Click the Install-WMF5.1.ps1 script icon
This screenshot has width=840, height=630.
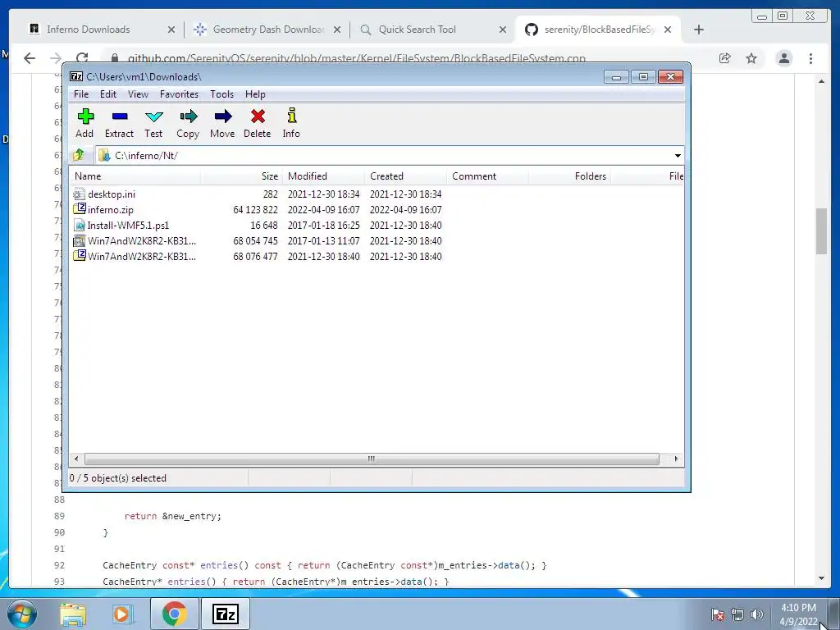[x=80, y=225]
